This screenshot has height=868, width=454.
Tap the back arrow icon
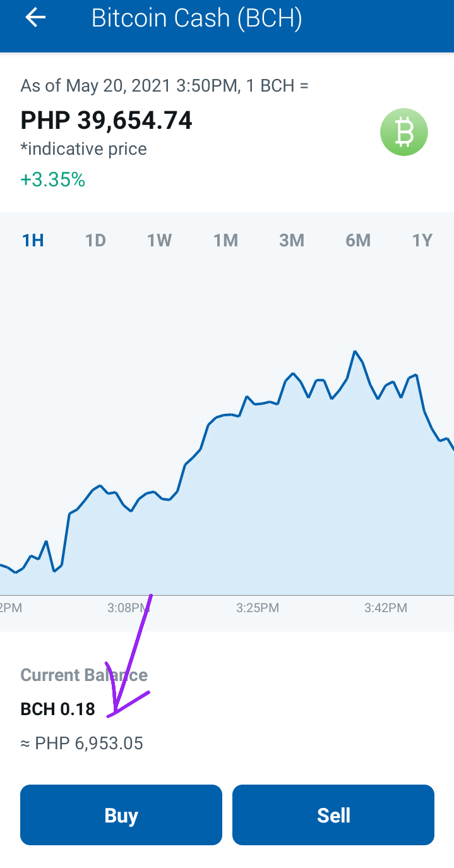(35, 18)
